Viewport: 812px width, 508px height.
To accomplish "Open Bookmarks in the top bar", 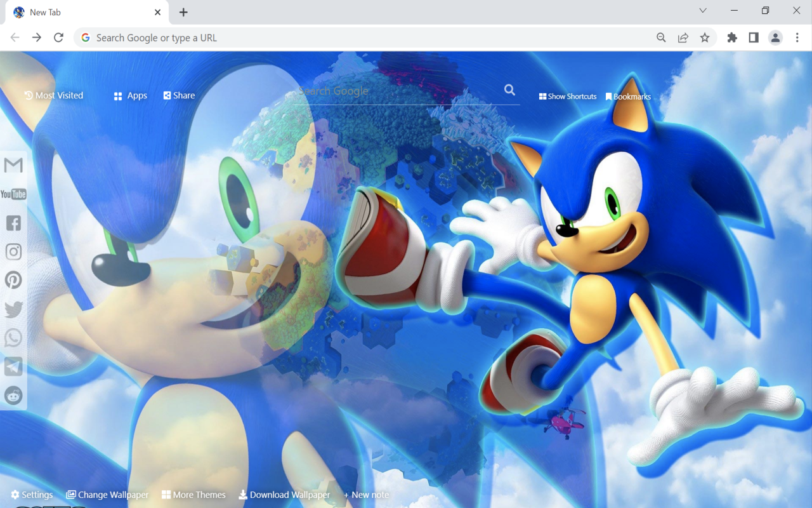I will [628, 97].
